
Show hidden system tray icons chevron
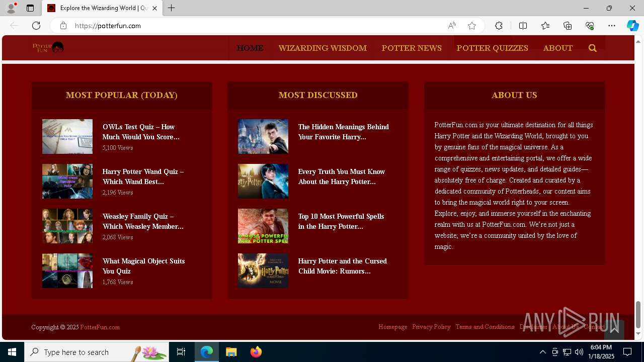pyautogui.click(x=542, y=352)
